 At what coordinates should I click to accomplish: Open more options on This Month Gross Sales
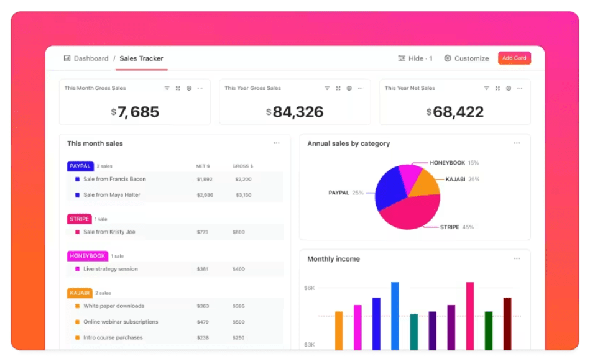200,88
